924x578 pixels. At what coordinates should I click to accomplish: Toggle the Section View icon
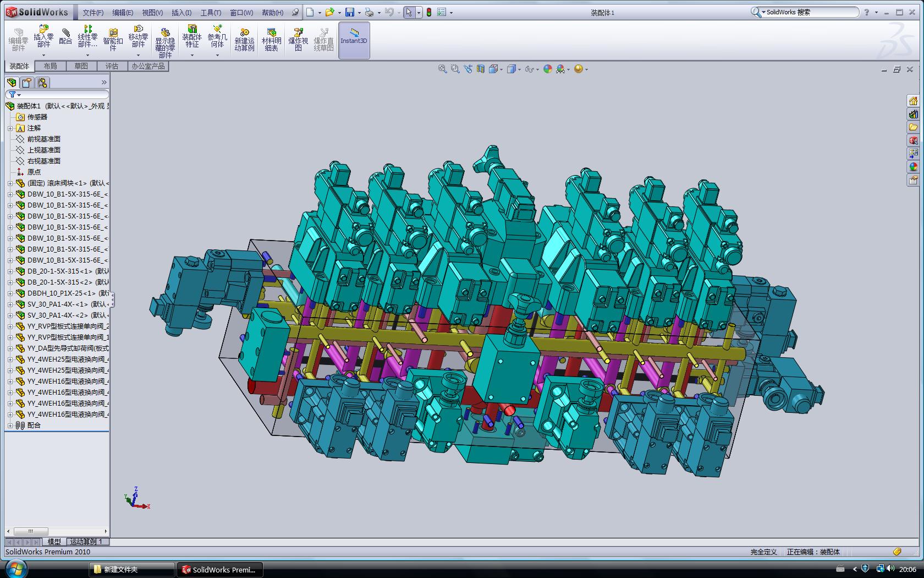tap(481, 69)
